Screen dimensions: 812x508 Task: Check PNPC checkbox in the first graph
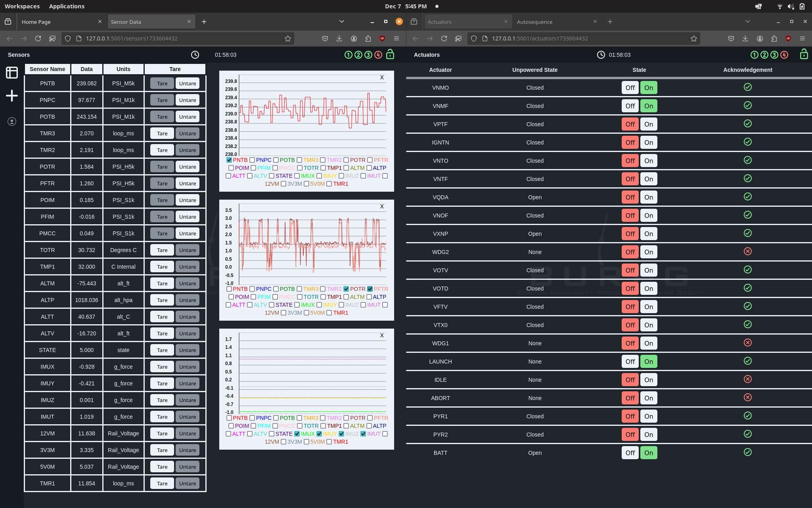252,160
